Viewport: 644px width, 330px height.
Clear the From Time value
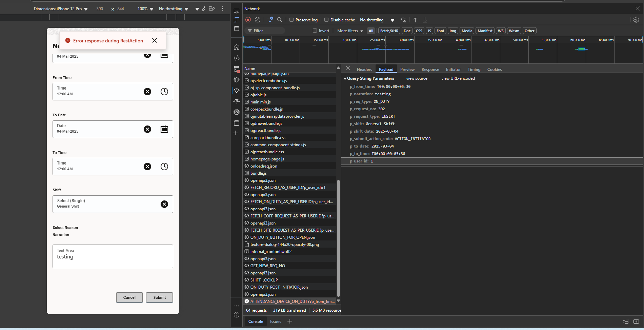(x=147, y=92)
